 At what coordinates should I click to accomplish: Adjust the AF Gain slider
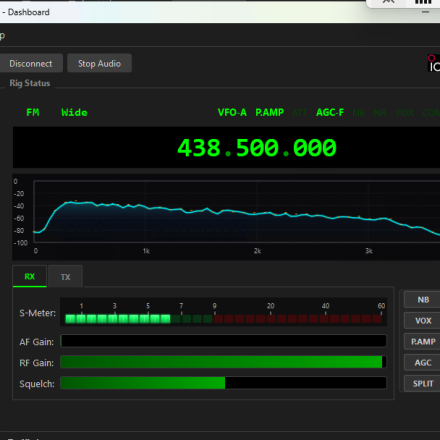(x=223, y=341)
